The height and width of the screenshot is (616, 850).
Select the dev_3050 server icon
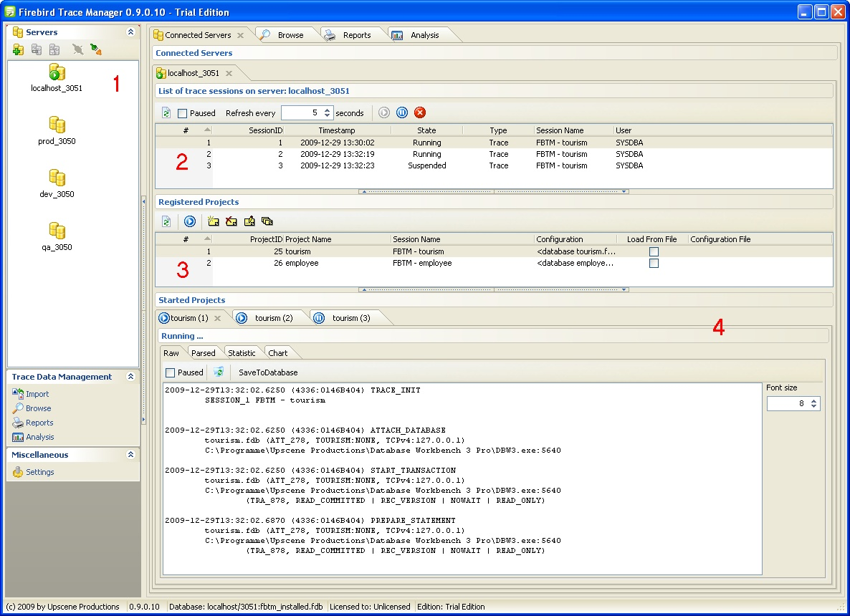click(x=57, y=178)
